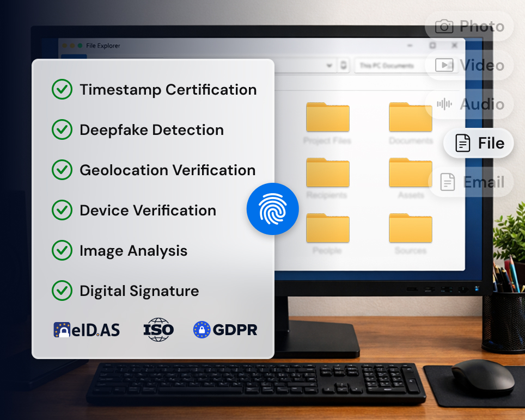Toggle the Digital Signature checkmark
The width and height of the screenshot is (525, 420).
tap(62, 291)
